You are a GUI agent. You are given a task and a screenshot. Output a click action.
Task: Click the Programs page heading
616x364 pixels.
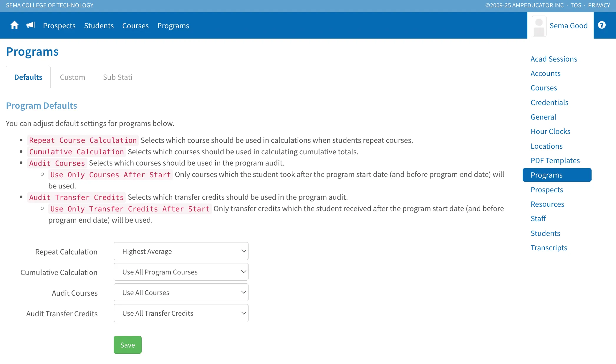pos(32,52)
